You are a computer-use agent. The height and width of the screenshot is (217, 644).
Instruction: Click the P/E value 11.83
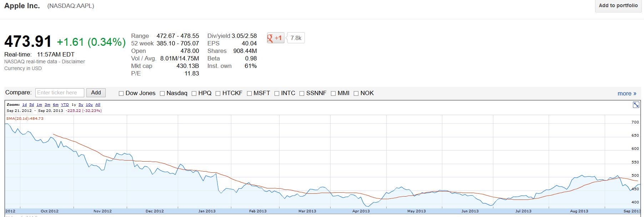click(192, 73)
